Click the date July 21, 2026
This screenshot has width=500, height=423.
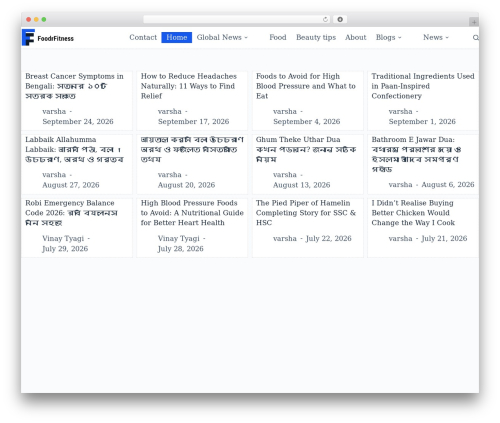(x=444, y=238)
